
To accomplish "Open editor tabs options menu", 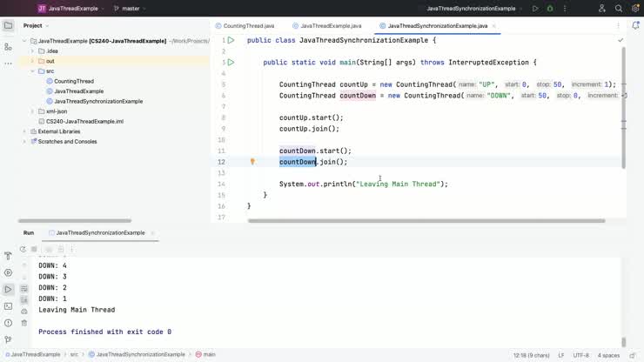I will coord(618,25).
